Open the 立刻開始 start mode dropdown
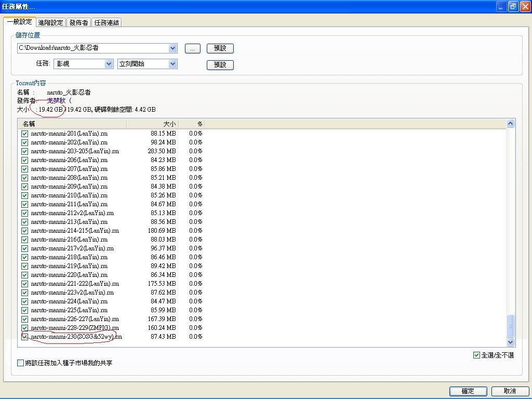Screen dimensions: 532x399 (x=172, y=64)
